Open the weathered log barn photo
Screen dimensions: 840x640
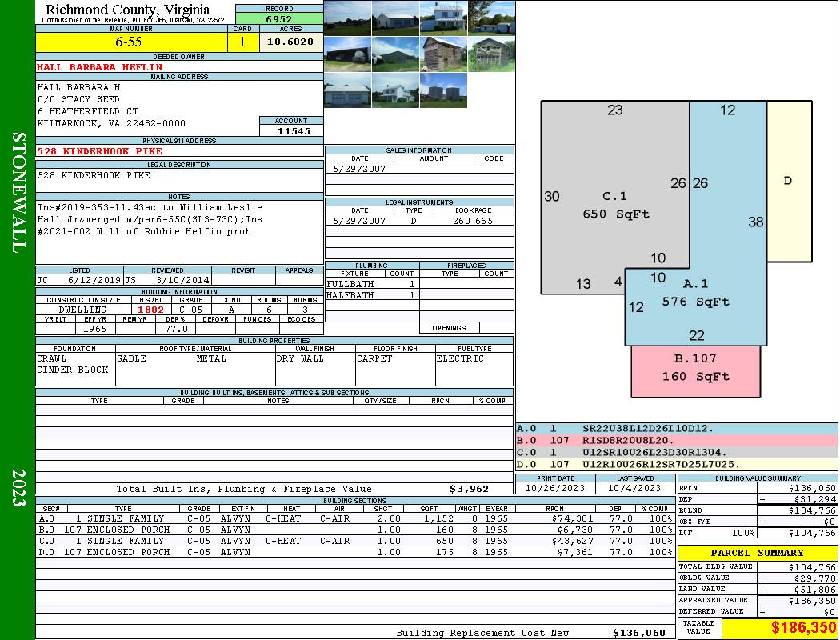pos(443,54)
